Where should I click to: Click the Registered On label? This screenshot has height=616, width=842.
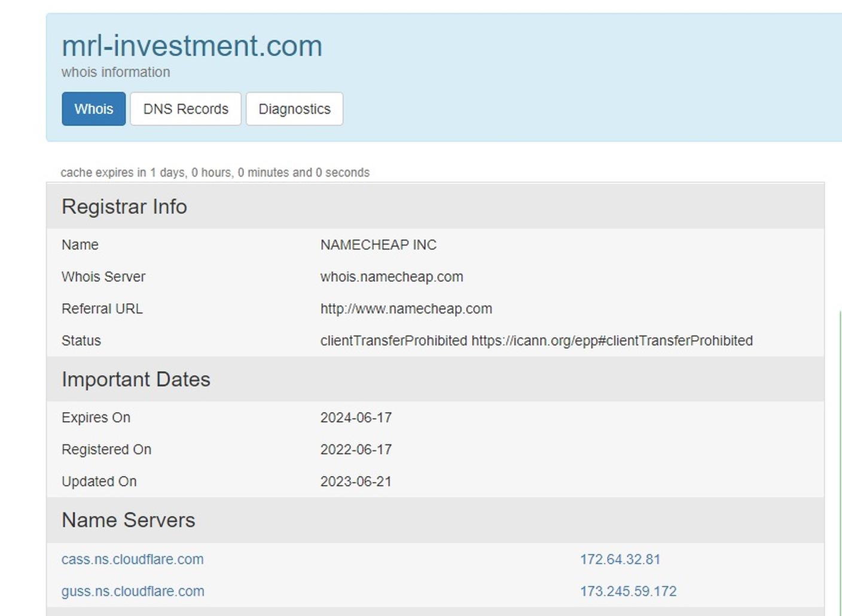(106, 449)
